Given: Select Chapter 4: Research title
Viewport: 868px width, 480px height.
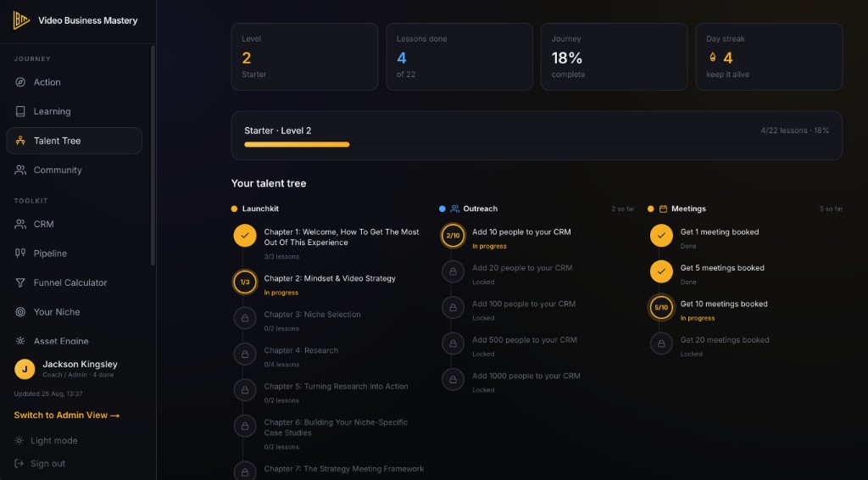Looking at the screenshot, I should pos(301,350).
